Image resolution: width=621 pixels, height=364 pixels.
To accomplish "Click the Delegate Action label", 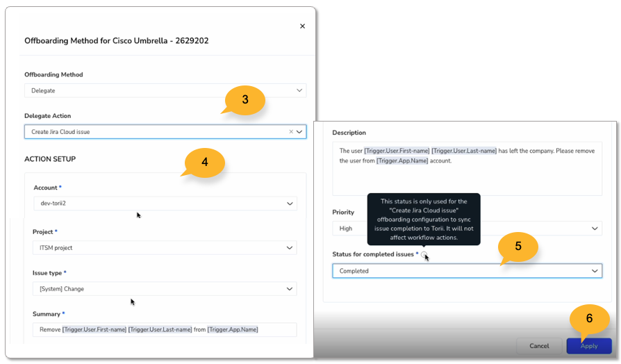I will (x=47, y=116).
